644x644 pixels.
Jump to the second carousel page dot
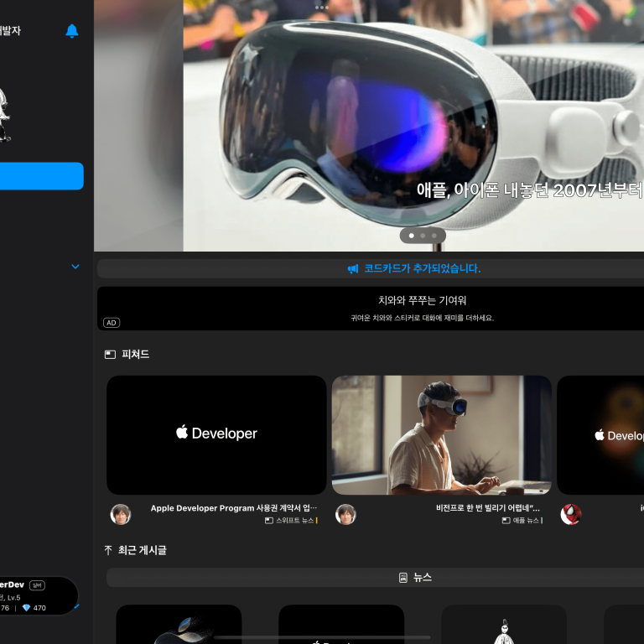tap(423, 236)
